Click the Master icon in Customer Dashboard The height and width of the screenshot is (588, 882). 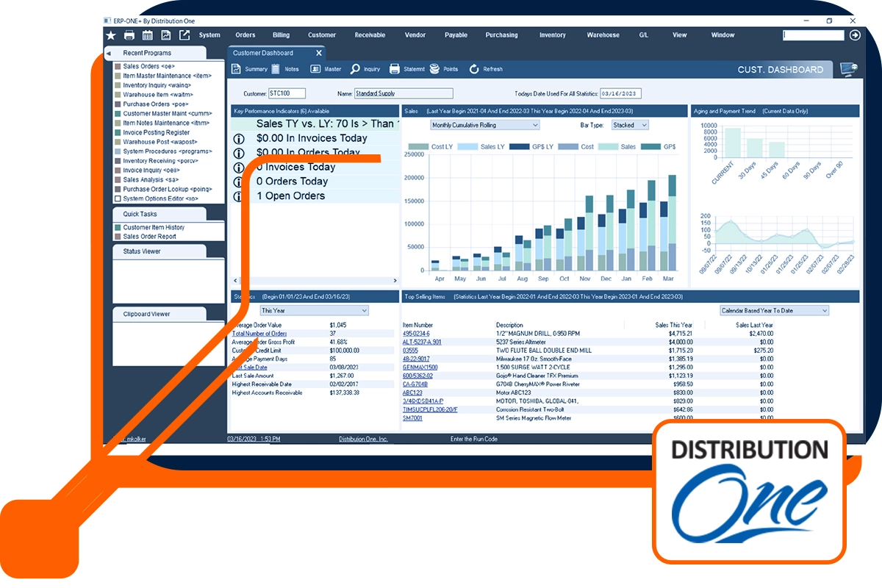click(315, 68)
